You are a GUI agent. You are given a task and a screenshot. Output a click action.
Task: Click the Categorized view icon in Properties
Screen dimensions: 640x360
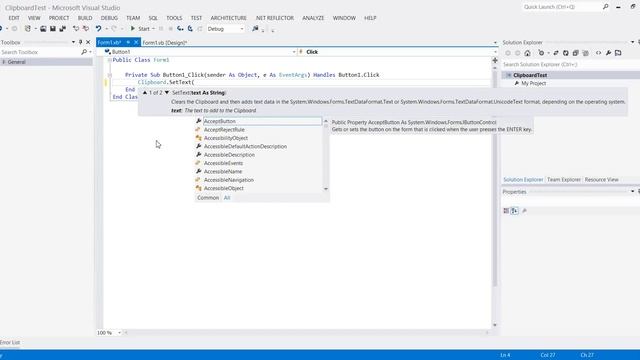(506, 211)
